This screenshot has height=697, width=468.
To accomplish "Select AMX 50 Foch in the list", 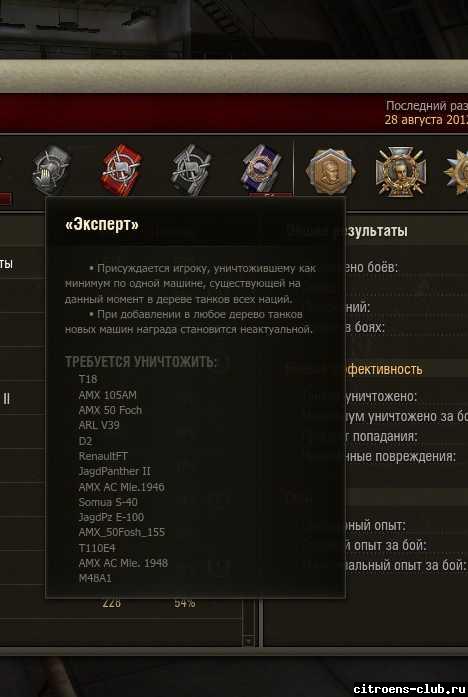I will (x=110, y=410).
